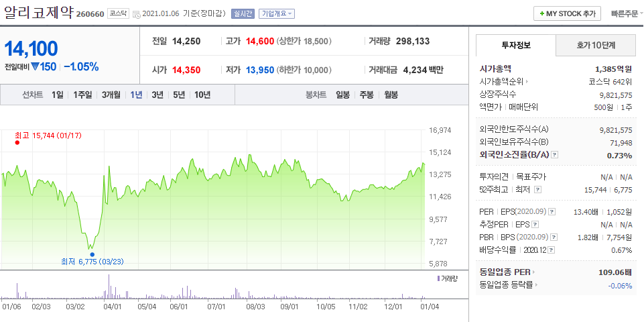Select the 3년 line chart period
This screenshot has height=322, width=644.
pyautogui.click(x=157, y=95)
